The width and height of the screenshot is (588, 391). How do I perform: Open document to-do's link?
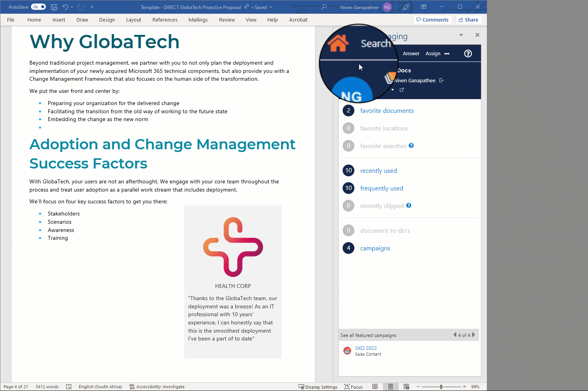click(x=385, y=231)
